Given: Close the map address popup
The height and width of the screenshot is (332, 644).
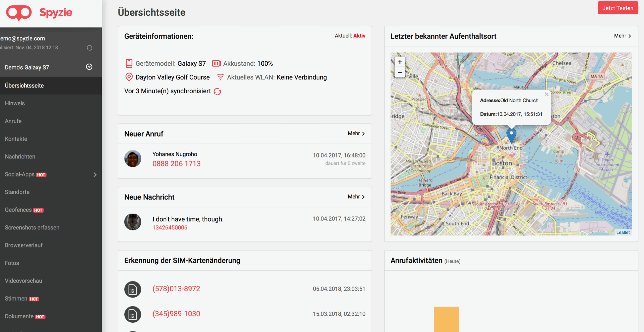Looking at the screenshot, I should pos(546,95).
